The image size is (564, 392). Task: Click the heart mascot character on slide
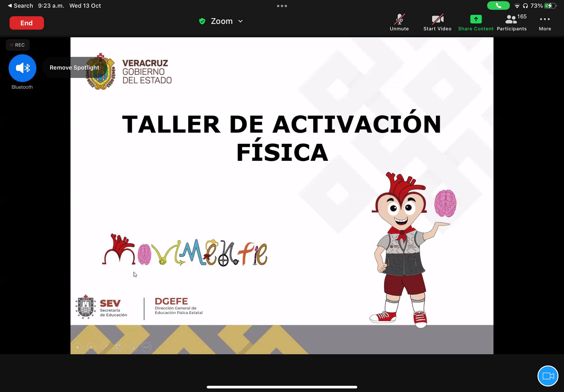point(413,250)
